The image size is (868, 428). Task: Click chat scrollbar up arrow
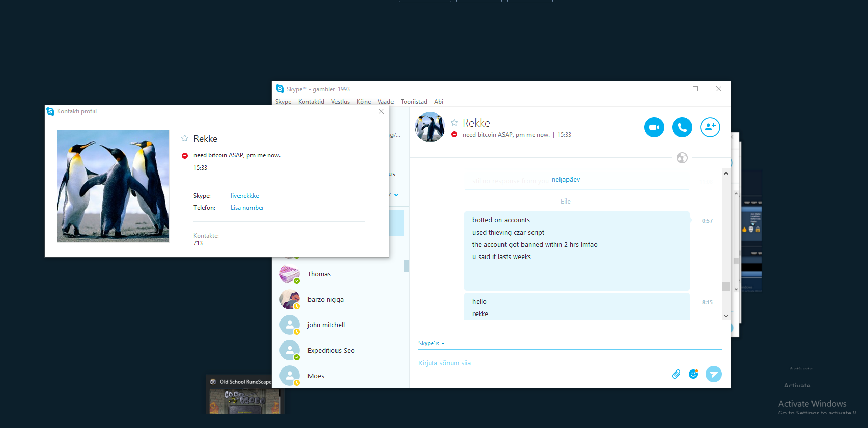[x=726, y=174]
